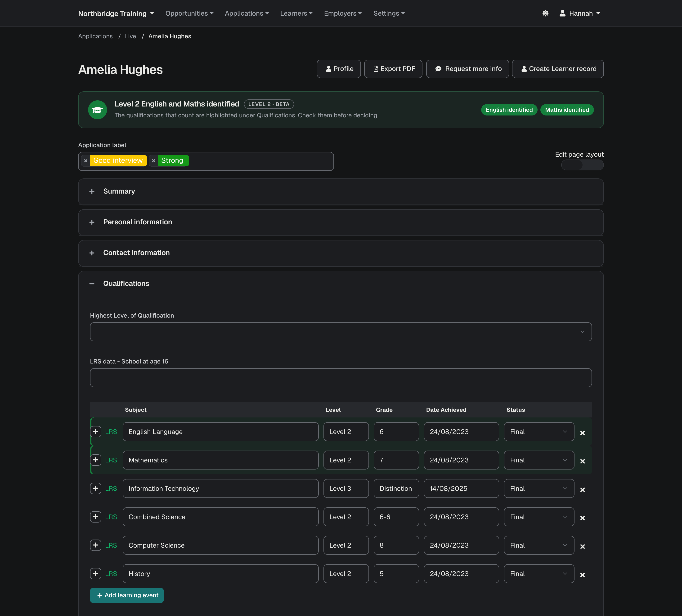
Task: Expand the Combined Science row plus icon
Action: (96, 517)
